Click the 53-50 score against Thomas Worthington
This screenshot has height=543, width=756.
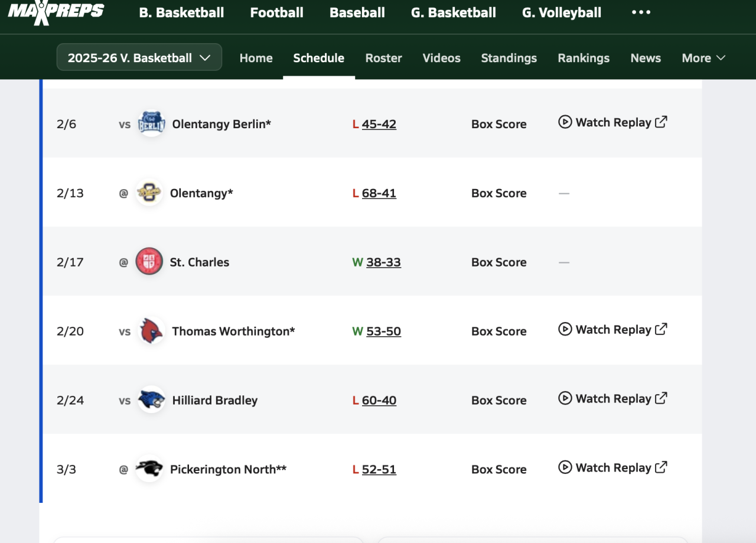pyautogui.click(x=383, y=331)
